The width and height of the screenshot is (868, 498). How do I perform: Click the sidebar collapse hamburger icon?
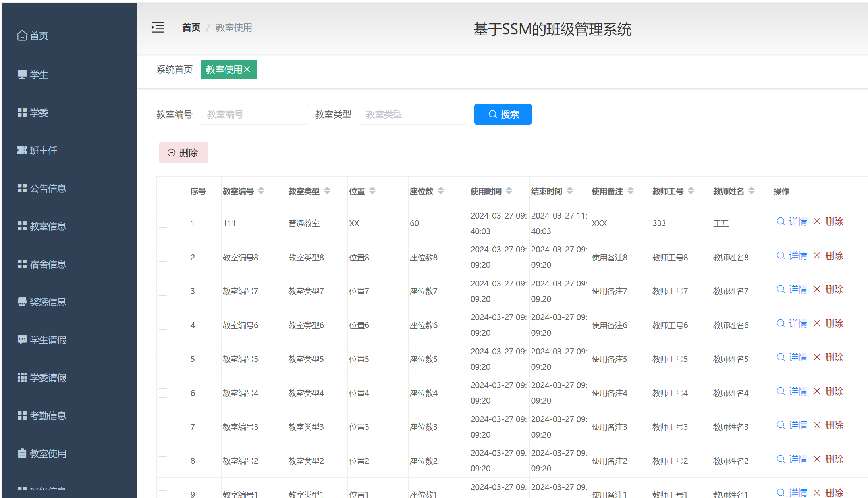click(158, 27)
